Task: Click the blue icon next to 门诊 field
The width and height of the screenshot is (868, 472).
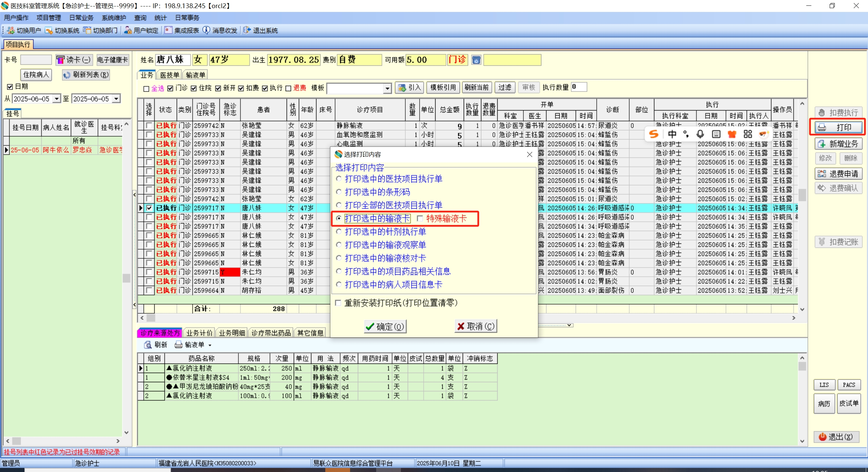Action: tap(476, 60)
